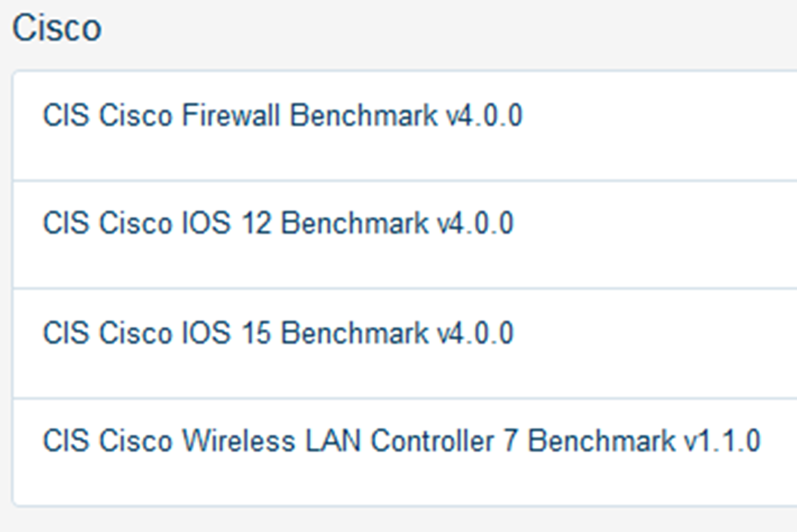Select the Firewall Benchmark list row
The image size is (797, 532).
tap(405, 126)
